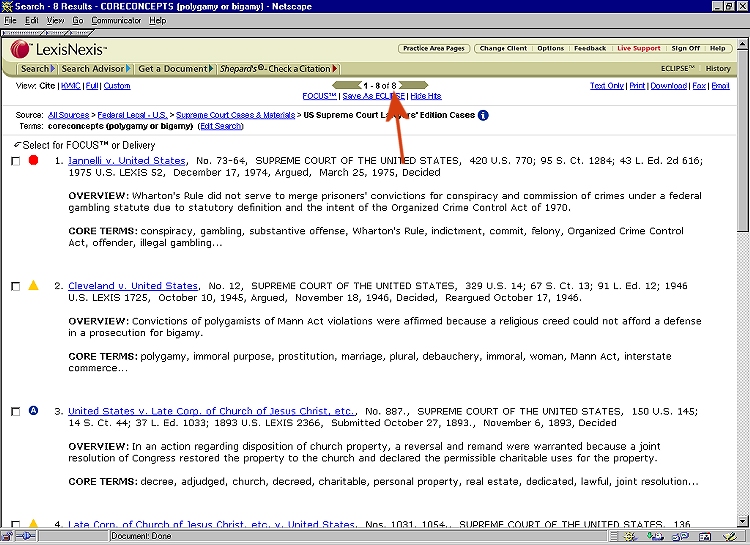The height and width of the screenshot is (545, 750).
Task: Open the Edit menu
Action: tap(32, 21)
